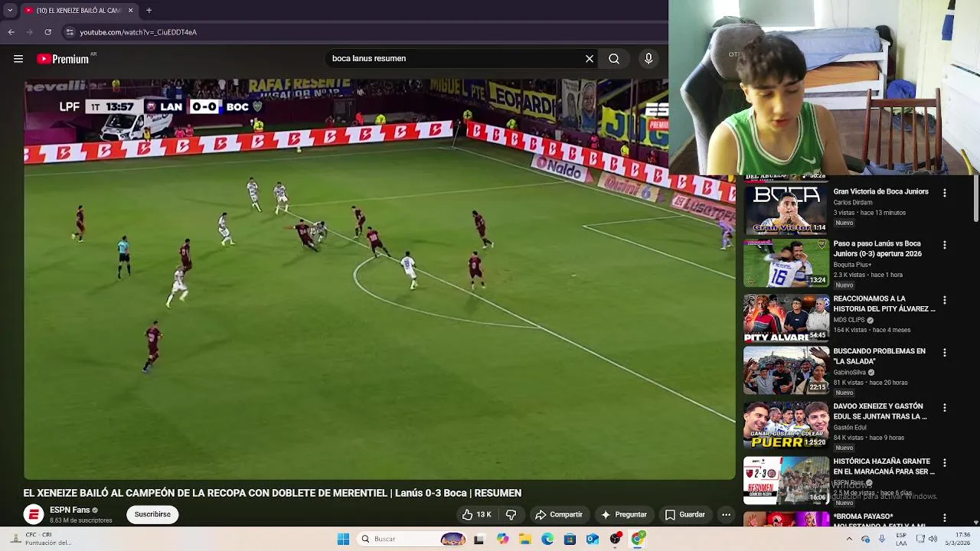Switch to the Chrome taskbar icon

point(638,540)
